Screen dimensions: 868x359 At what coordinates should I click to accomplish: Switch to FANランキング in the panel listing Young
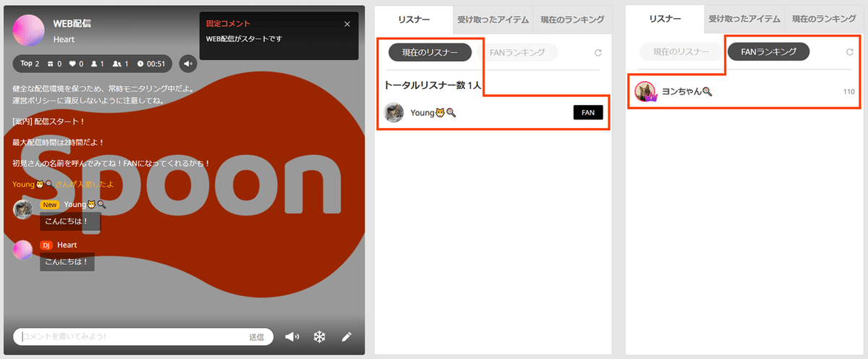coord(516,52)
